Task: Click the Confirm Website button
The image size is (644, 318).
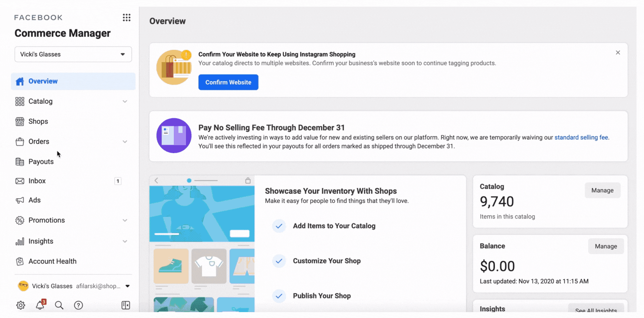Action: pyautogui.click(x=228, y=82)
